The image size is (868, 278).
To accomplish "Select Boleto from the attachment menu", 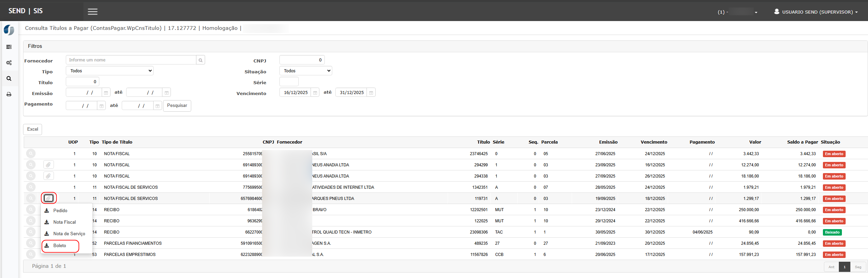I will pyautogui.click(x=60, y=246).
